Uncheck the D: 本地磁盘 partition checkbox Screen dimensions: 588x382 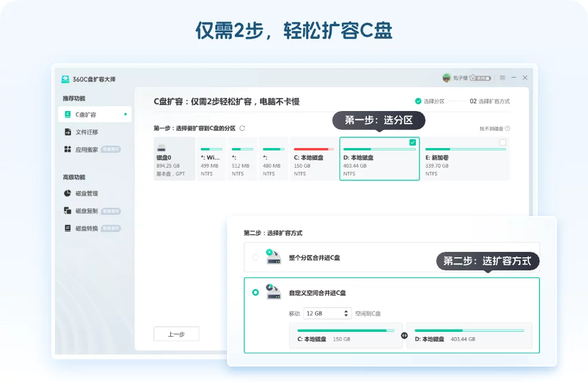point(412,143)
